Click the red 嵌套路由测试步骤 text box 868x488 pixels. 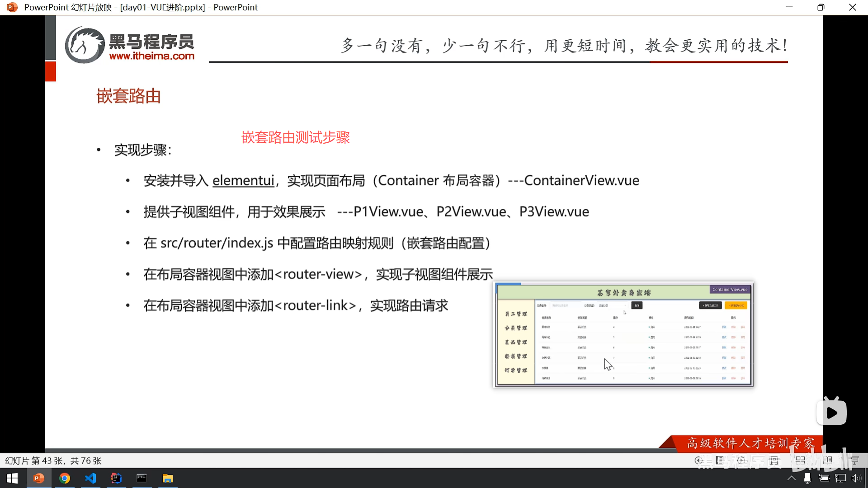[x=296, y=137]
